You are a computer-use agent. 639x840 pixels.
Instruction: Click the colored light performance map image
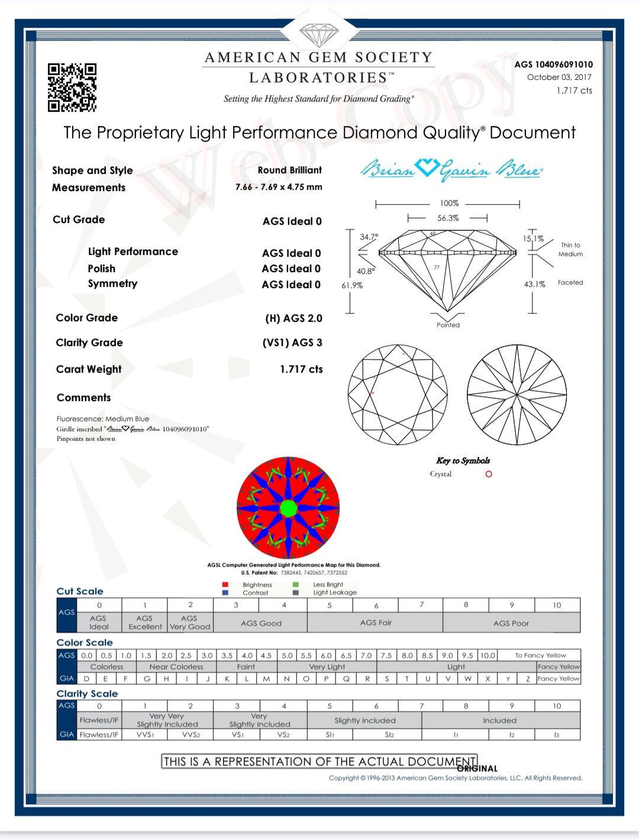point(288,508)
